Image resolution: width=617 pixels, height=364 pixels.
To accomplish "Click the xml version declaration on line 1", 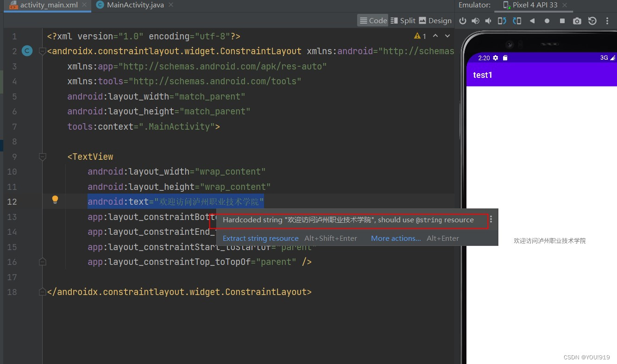I will tap(144, 36).
